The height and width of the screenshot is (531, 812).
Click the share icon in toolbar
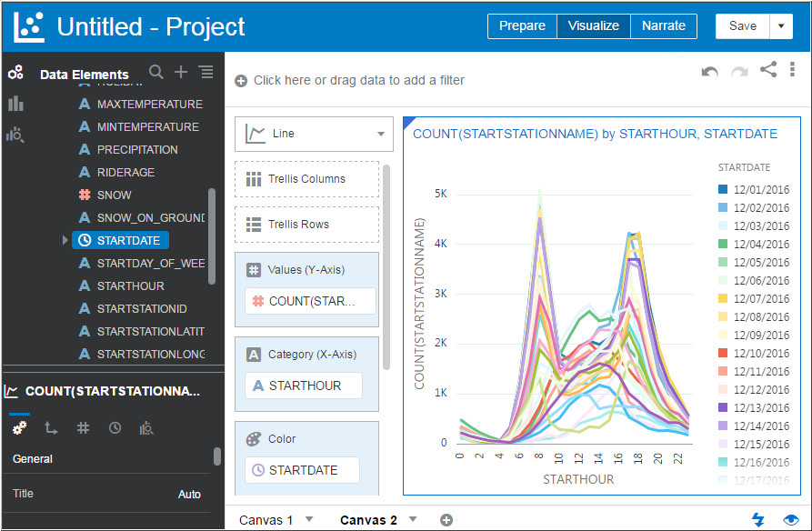point(768,69)
